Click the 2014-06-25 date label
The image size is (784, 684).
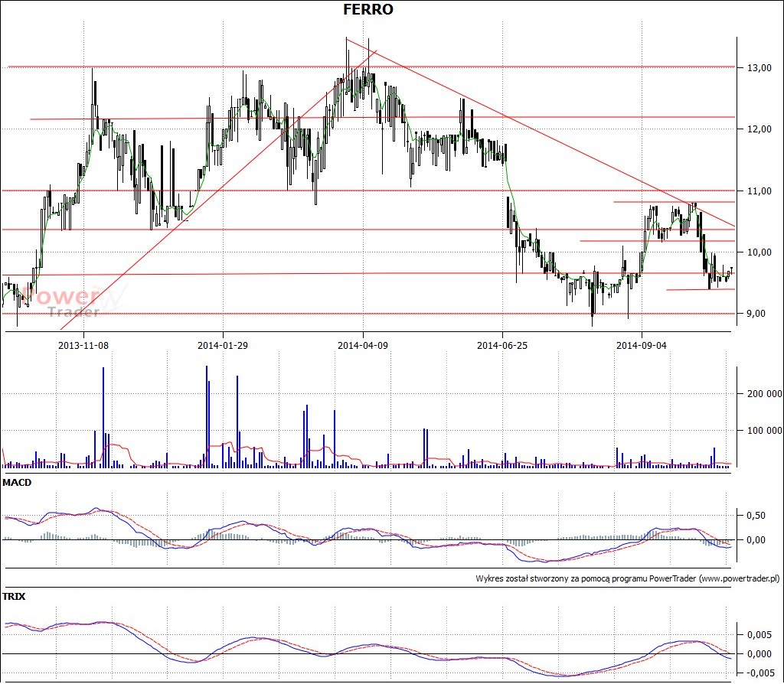click(502, 345)
